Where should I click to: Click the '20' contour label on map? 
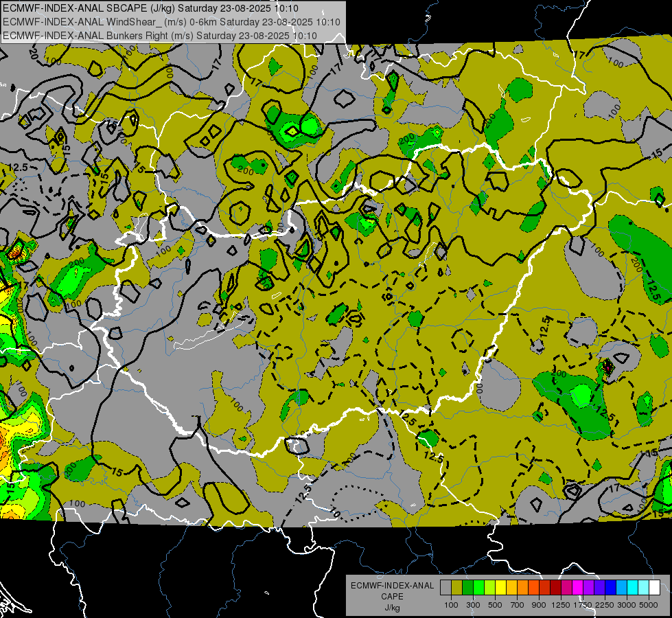[33, 53]
